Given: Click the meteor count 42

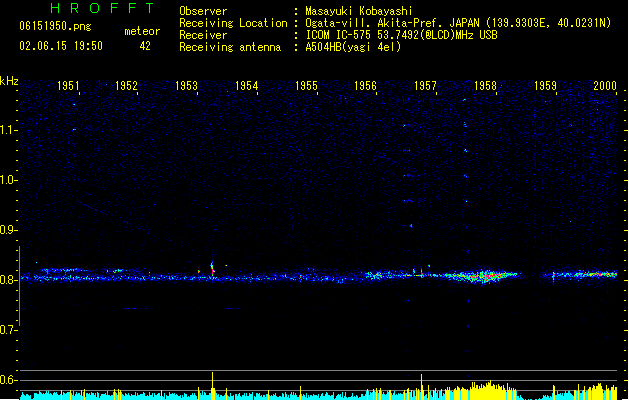Looking at the screenshot, I should (145, 46).
